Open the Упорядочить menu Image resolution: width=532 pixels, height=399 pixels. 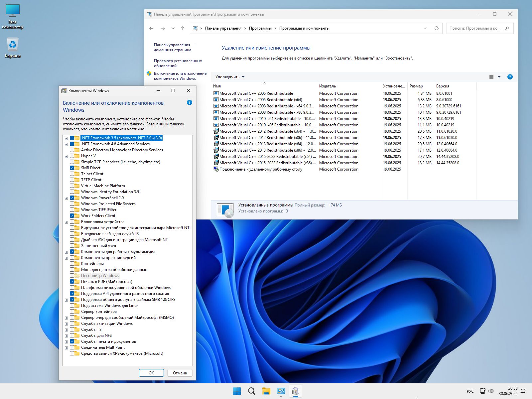(x=230, y=77)
